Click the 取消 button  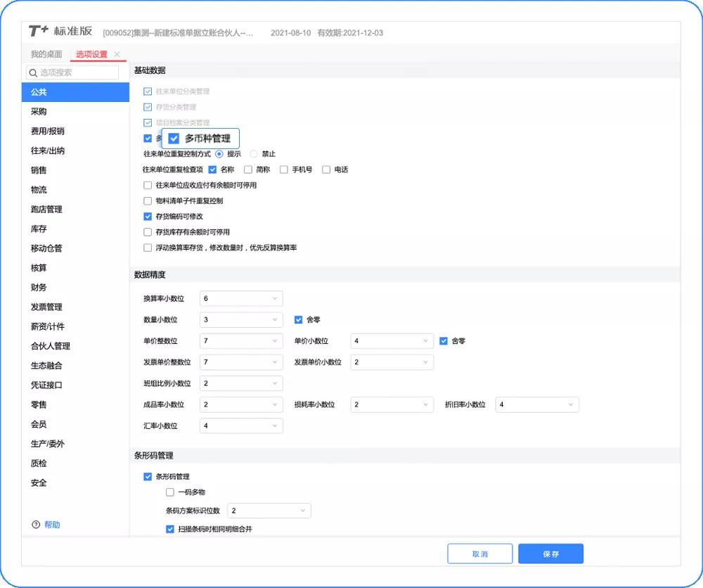pos(479,554)
